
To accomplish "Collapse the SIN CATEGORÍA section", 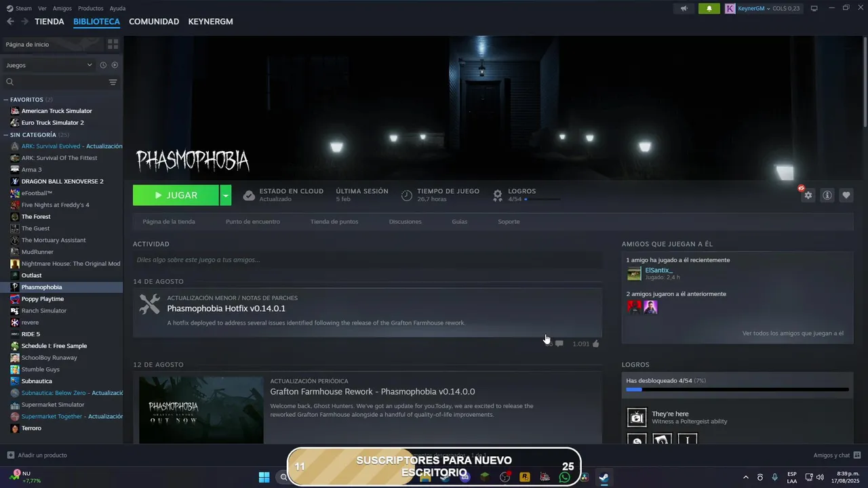I will 6,135.
